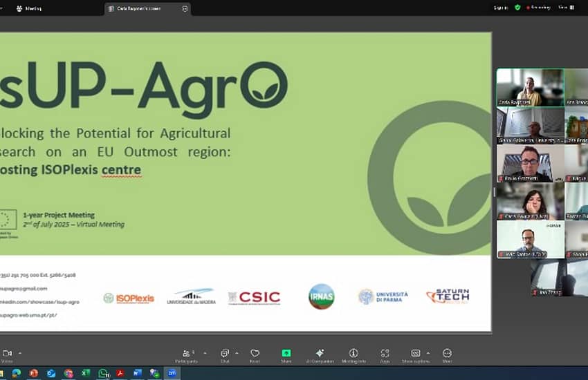The width and height of the screenshot is (588, 380).
Task: Click the gmail.com contact address on slide
Action: click(24, 289)
